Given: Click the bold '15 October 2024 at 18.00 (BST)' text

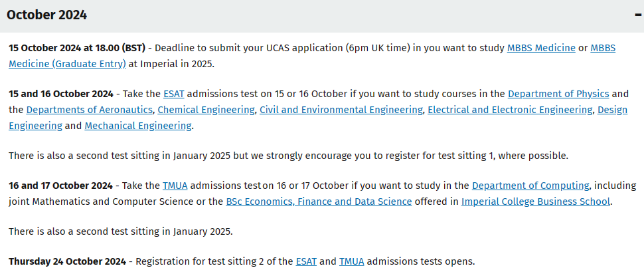Looking at the screenshot, I should click(x=77, y=48).
